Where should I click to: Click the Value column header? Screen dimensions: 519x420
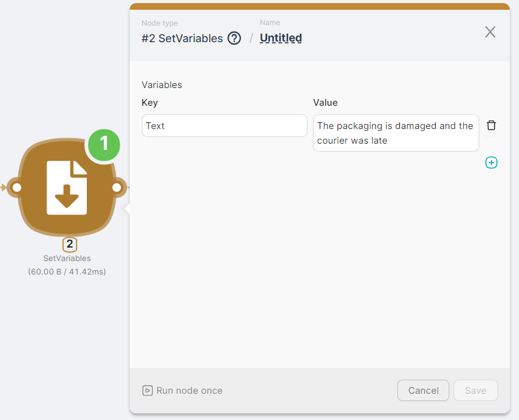325,103
